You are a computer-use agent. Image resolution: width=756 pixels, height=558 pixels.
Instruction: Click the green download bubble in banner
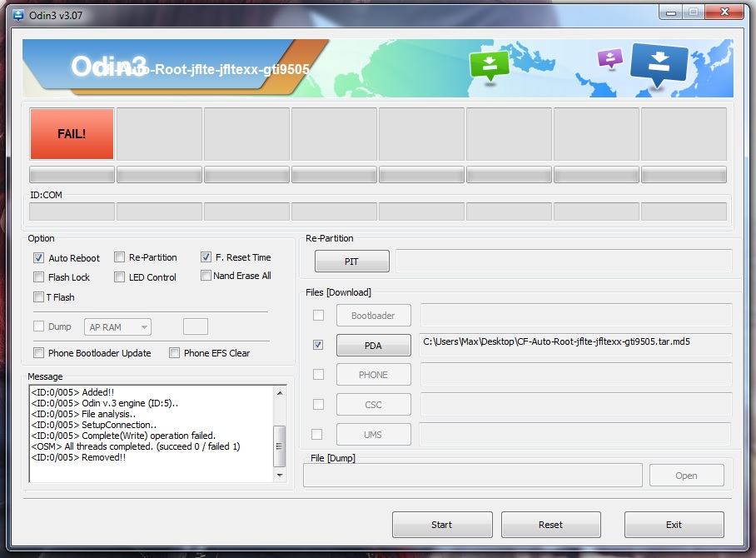click(x=490, y=66)
